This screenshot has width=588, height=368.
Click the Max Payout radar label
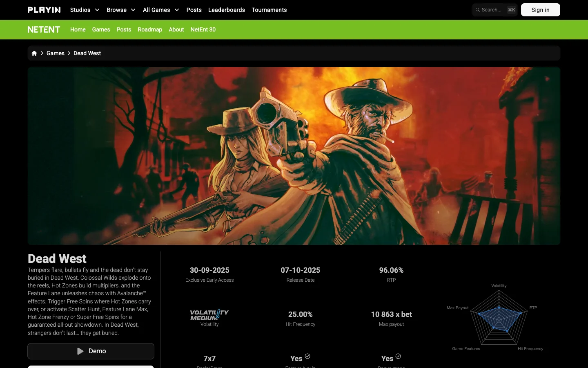(457, 308)
